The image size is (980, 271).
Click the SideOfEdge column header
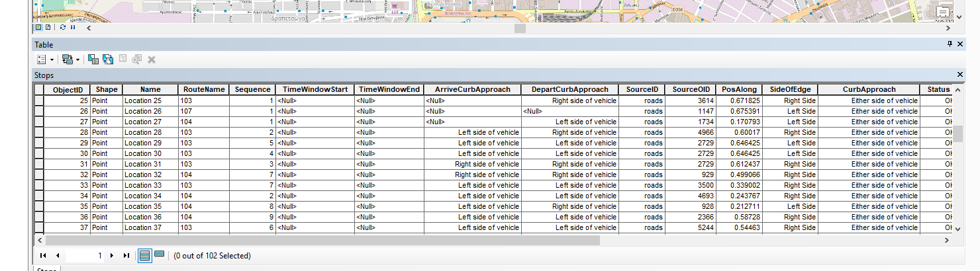tap(790, 89)
